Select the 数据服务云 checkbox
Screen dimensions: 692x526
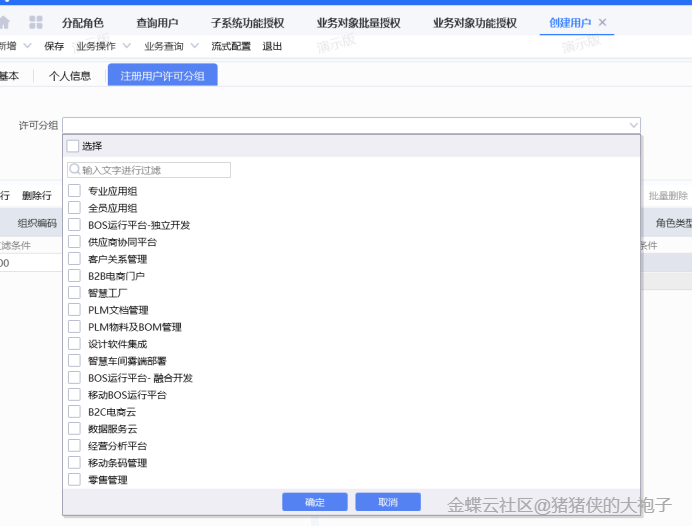click(x=74, y=429)
